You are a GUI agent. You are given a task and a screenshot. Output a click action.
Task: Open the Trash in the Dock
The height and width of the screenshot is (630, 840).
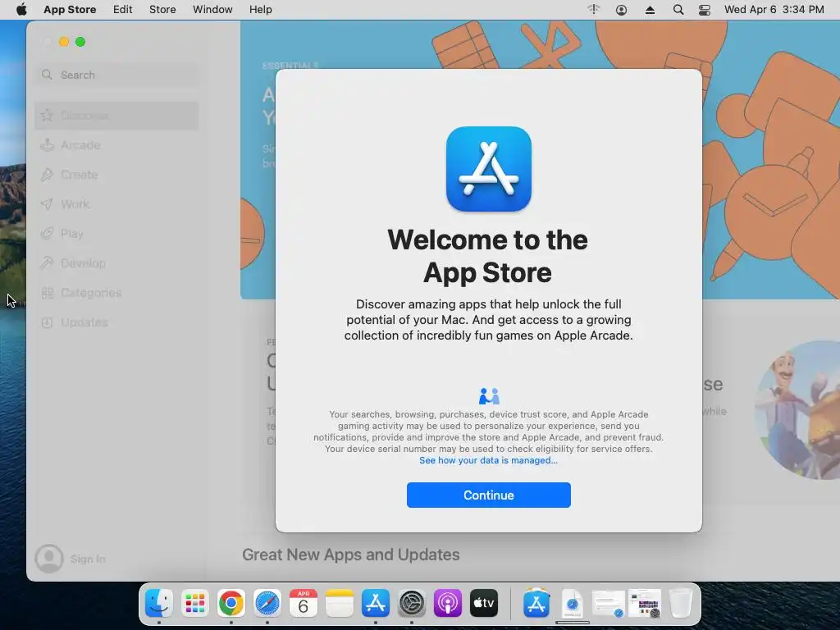[681, 603]
